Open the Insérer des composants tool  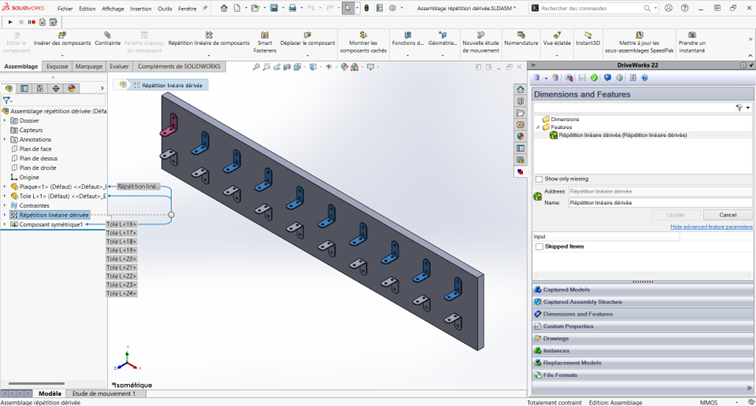(x=62, y=39)
